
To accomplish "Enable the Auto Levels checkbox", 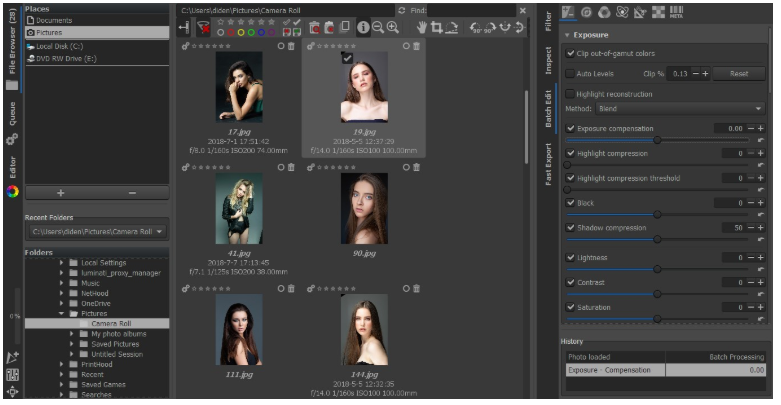I will tap(570, 74).
